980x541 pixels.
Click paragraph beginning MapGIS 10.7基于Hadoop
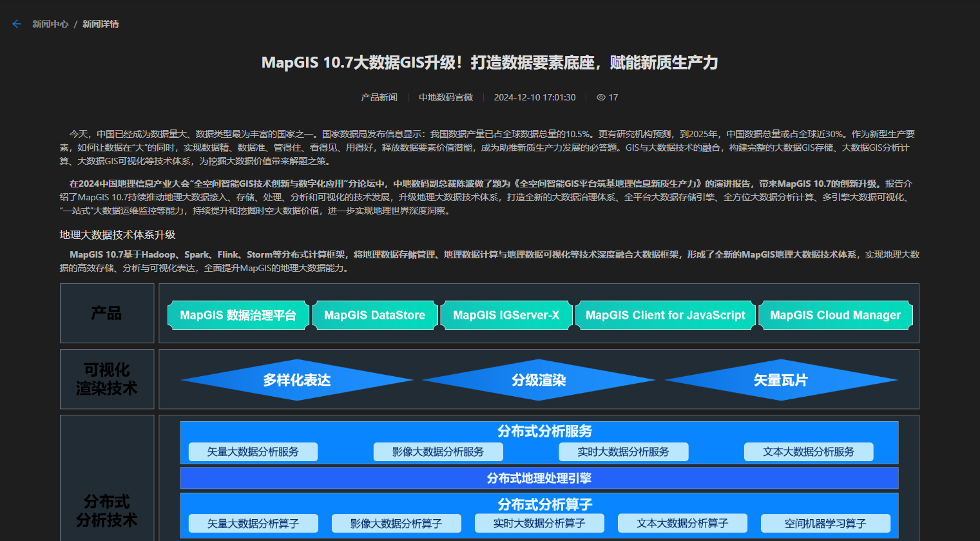click(490, 261)
